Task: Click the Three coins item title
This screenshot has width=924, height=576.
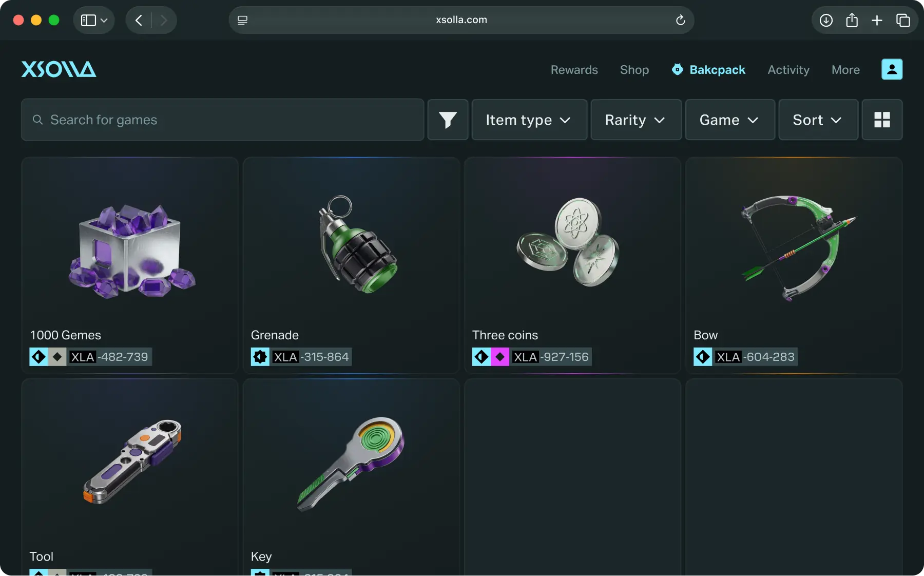Action: [505, 335]
